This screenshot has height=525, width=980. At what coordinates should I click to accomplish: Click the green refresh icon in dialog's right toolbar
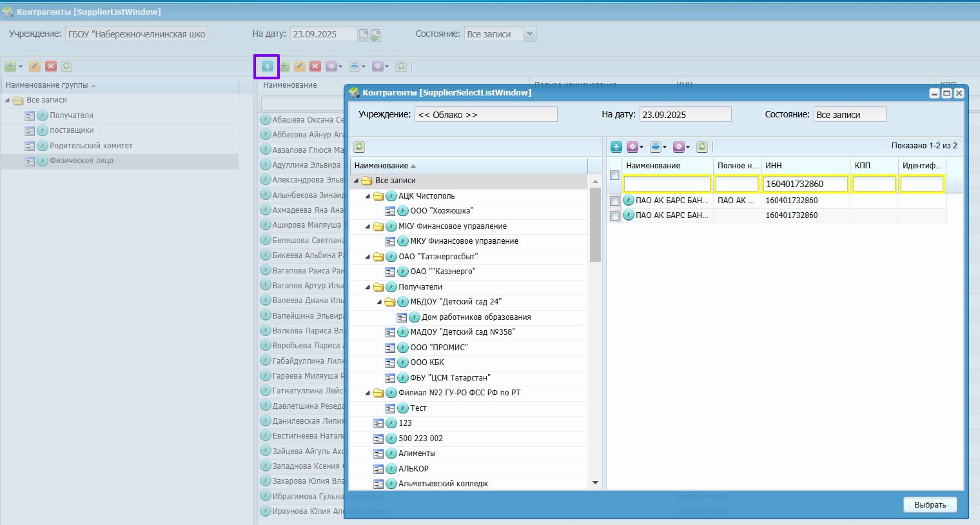(702, 147)
